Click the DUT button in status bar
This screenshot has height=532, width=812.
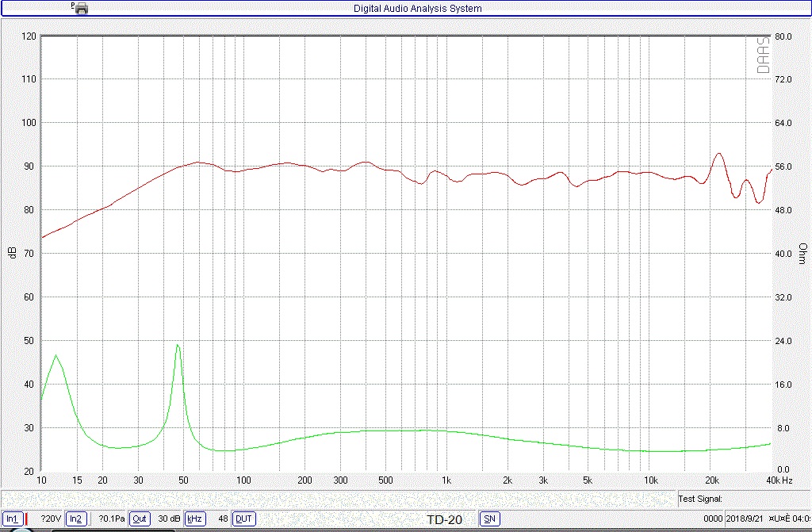(243, 519)
